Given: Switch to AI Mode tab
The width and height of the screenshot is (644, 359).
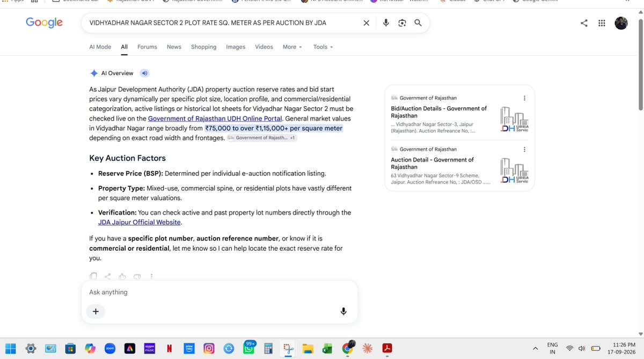Looking at the screenshot, I should coord(100,47).
